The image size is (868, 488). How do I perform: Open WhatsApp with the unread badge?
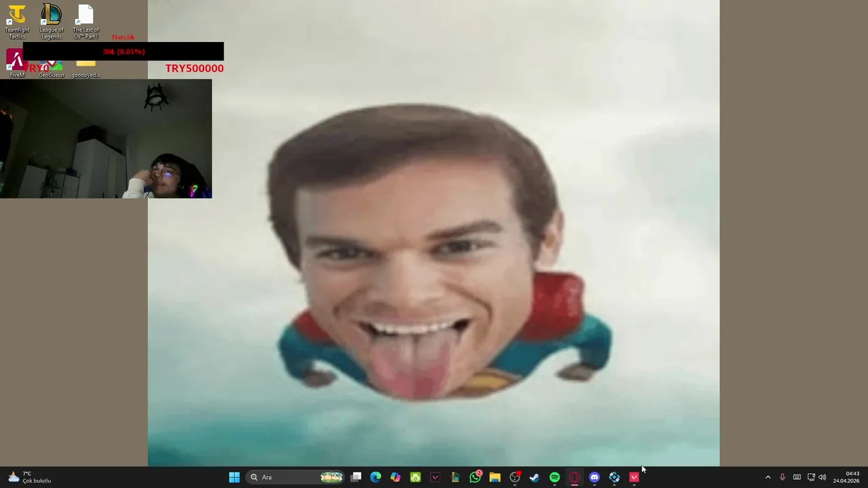[x=475, y=477]
